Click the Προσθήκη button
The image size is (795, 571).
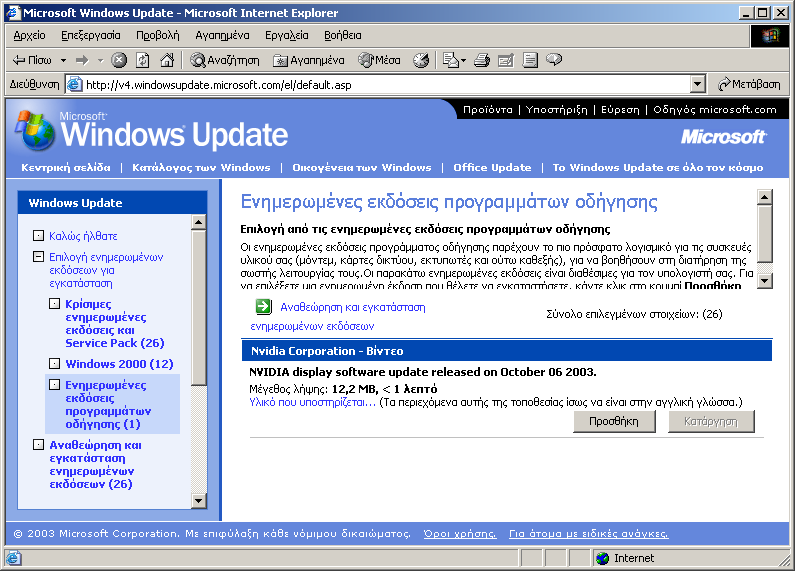[614, 421]
